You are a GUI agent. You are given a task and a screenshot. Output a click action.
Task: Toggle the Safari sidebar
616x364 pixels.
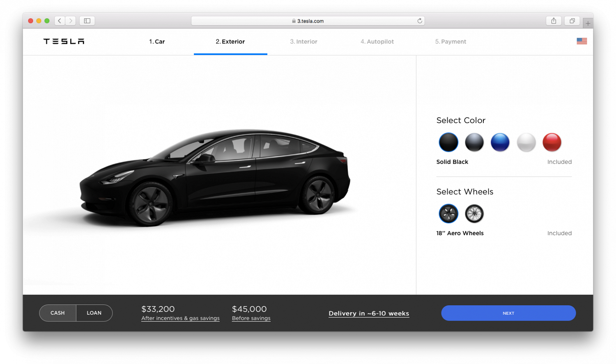coord(87,21)
